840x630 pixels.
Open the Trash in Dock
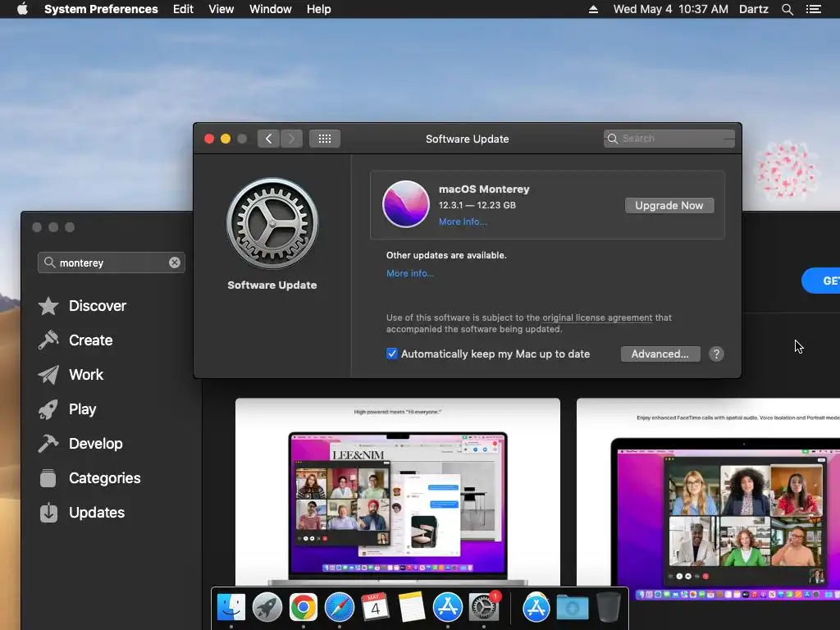(608, 608)
